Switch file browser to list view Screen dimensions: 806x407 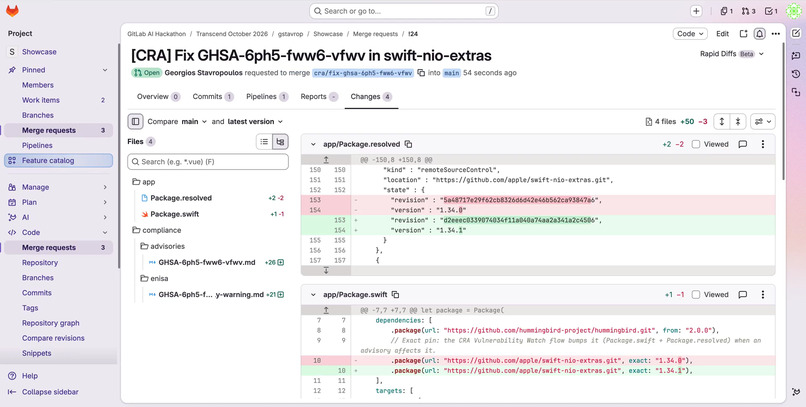[x=264, y=142]
